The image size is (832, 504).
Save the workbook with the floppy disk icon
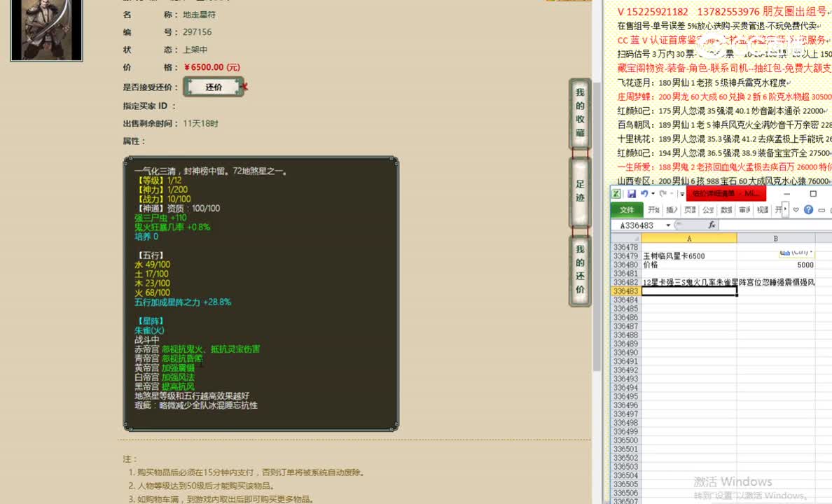632,194
